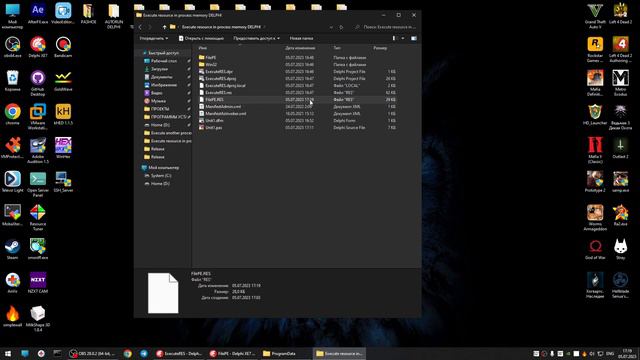Open VMware Workstation desktop icon
The height and width of the screenshot is (360, 640).
(38, 116)
